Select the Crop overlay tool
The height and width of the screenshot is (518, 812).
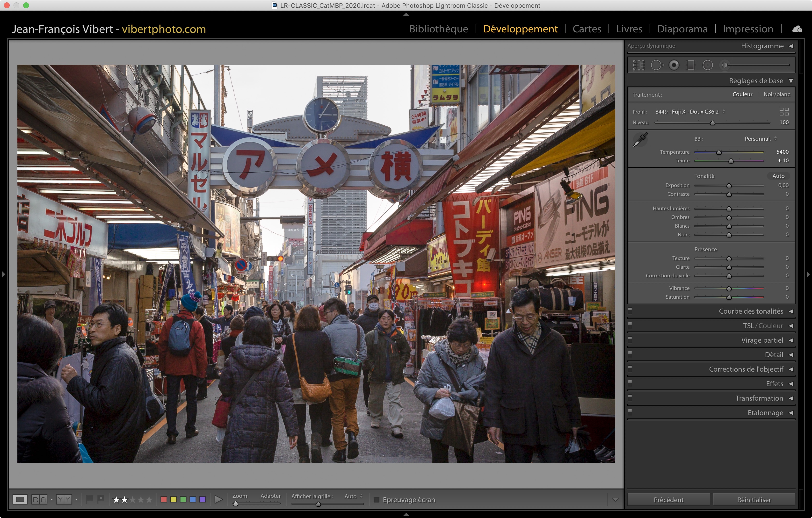click(638, 65)
